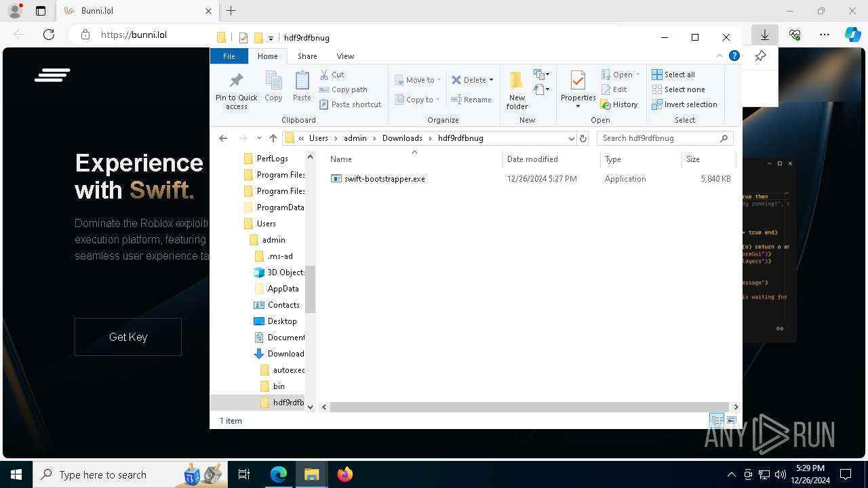
Task: Expand address bar history dropdown
Action: [571, 138]
